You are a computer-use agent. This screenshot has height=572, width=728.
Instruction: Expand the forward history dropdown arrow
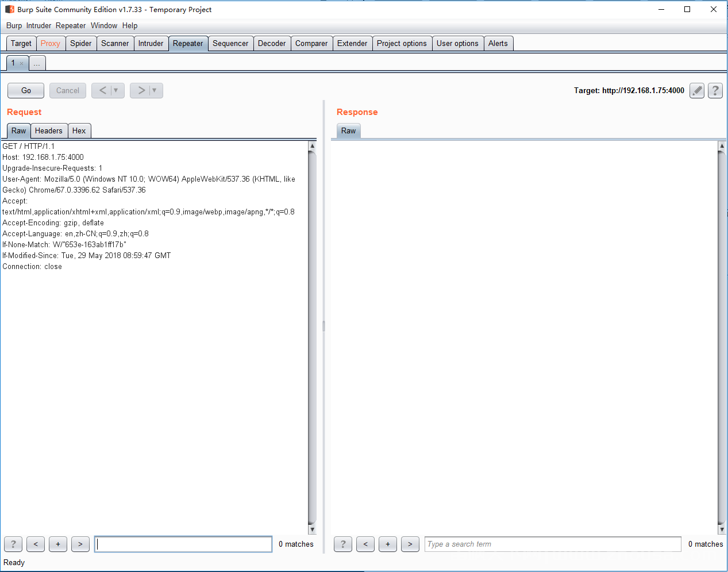(x=155, y=90)
